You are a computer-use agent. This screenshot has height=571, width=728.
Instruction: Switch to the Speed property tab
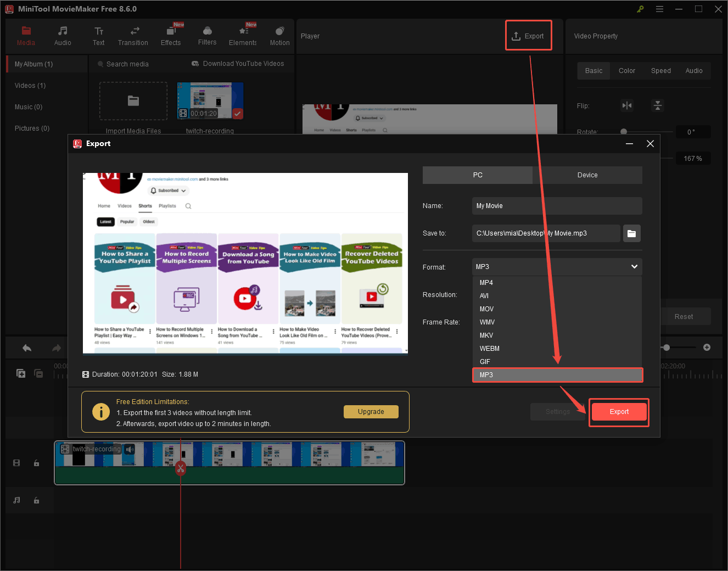661,71
